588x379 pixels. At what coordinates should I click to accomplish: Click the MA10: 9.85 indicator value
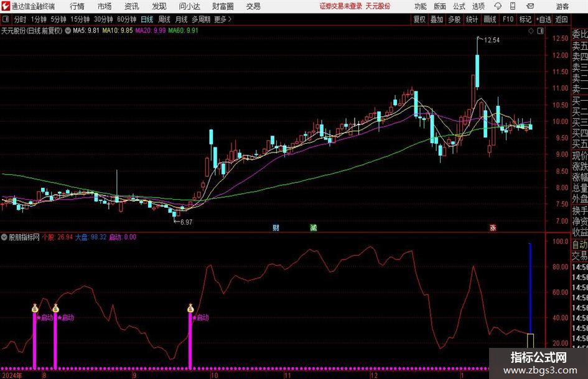pos(118,30)
